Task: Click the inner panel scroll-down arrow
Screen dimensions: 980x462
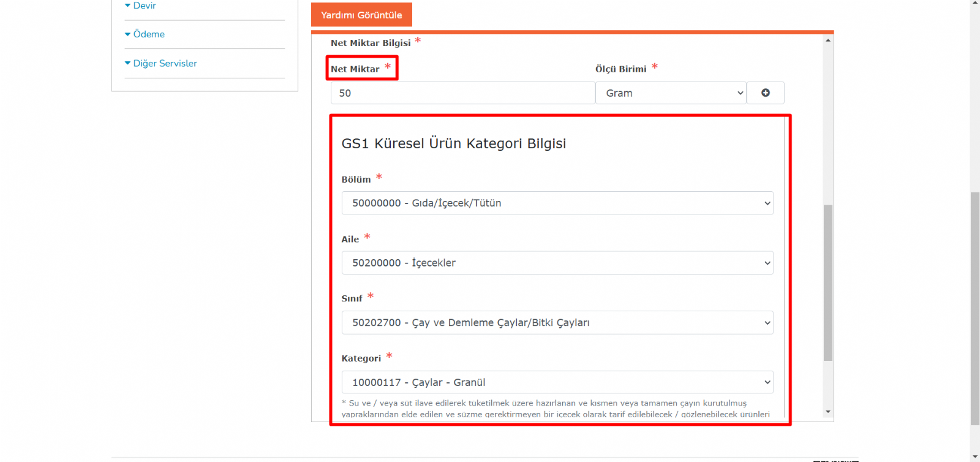Action: pyautogui.click(x=827, y=412)
